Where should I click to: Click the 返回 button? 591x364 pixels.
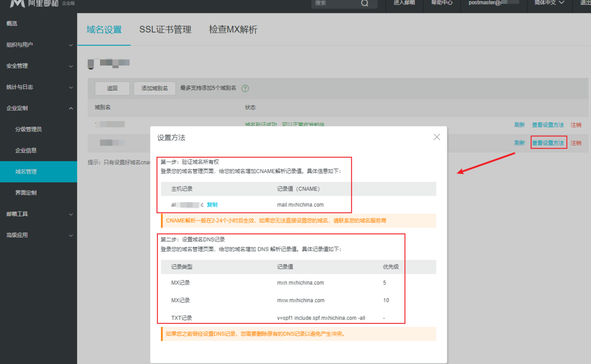(112, 88)
